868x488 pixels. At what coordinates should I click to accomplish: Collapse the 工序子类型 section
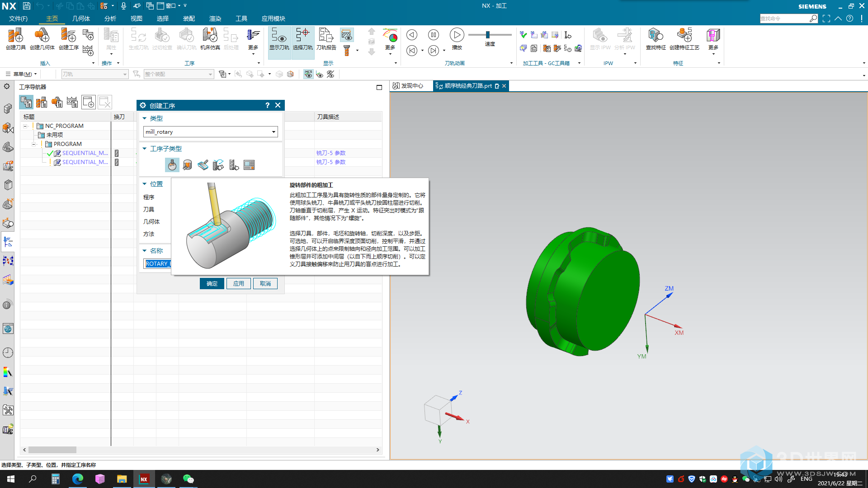point(145,149)
